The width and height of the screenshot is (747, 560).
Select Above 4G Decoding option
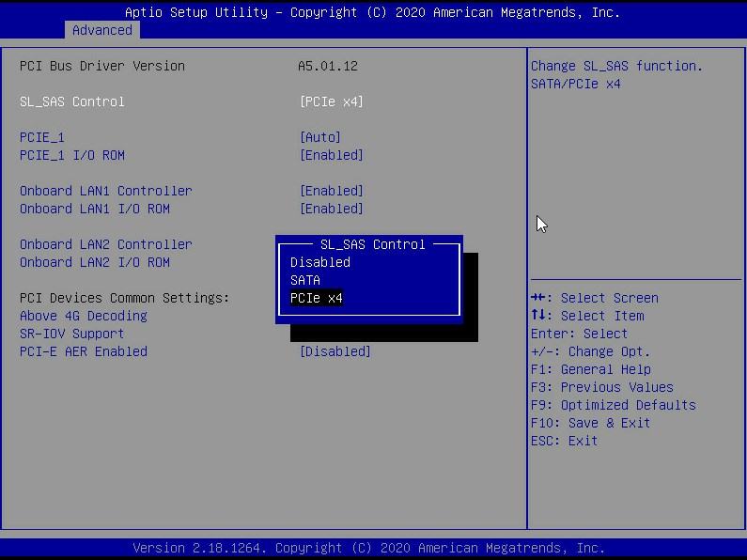click(x=84, y=316)
